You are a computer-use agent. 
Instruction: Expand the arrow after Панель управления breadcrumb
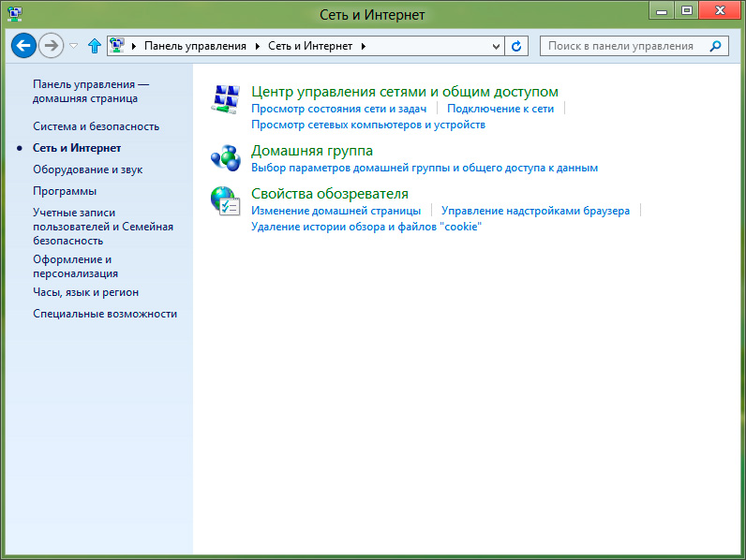(258, 46)
